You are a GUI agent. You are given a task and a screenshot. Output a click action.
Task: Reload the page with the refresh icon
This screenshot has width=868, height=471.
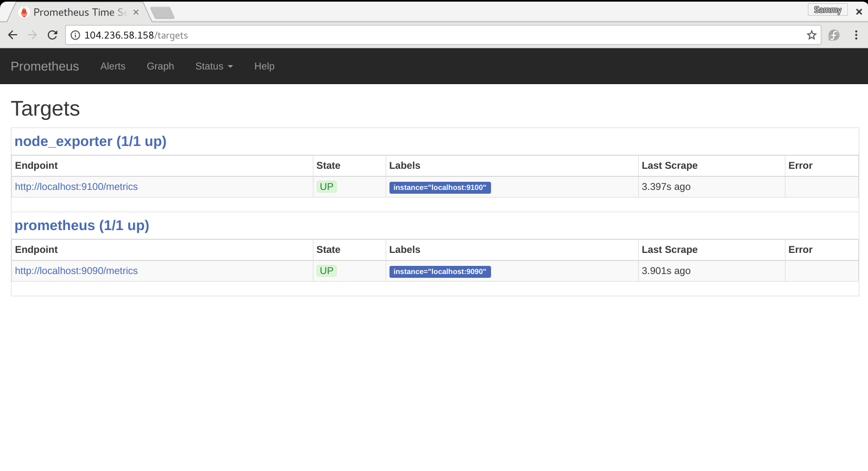[53, 35]
